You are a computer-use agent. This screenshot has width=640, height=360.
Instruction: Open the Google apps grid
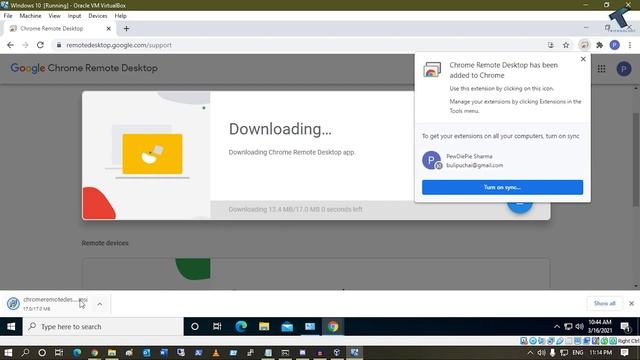(601, 69)
